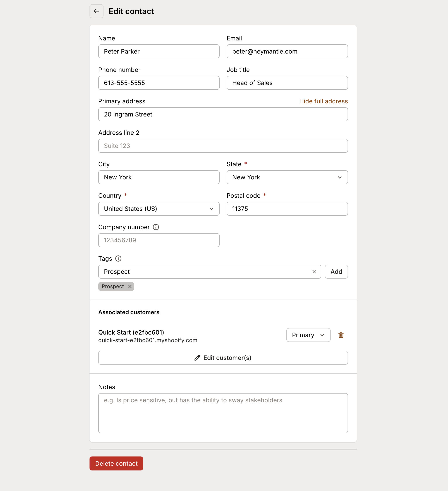Open the Tags info tooltip
448x491 pixels.
(x=119, y=259)
